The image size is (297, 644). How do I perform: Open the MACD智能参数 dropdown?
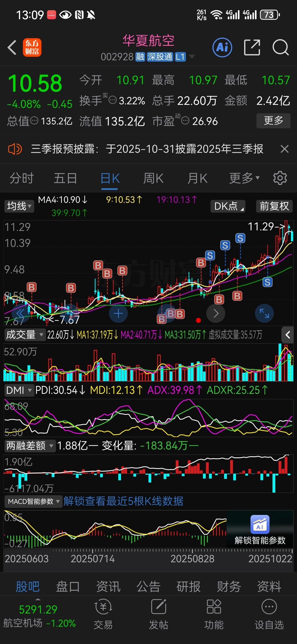tap(34, 501)
